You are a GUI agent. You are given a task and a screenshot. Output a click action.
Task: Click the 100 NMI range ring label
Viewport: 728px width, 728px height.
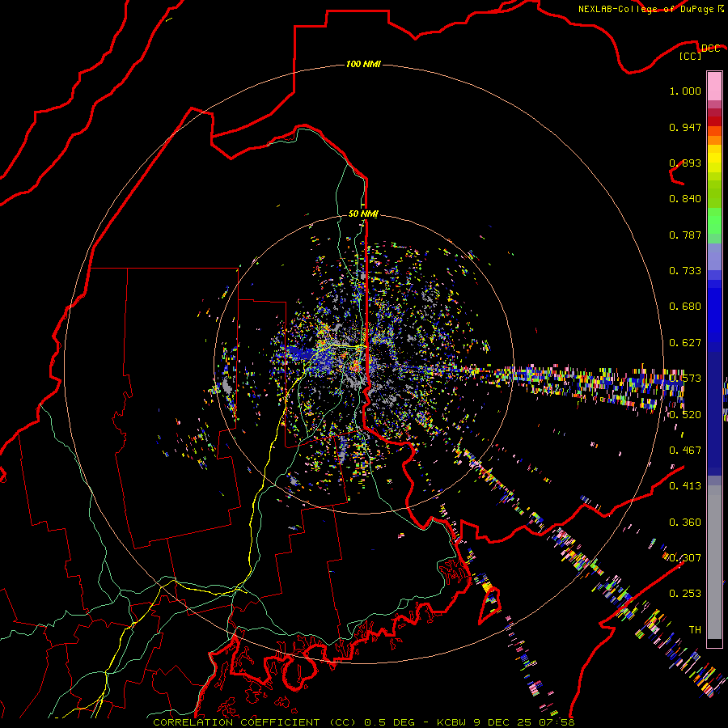point(363,64)
